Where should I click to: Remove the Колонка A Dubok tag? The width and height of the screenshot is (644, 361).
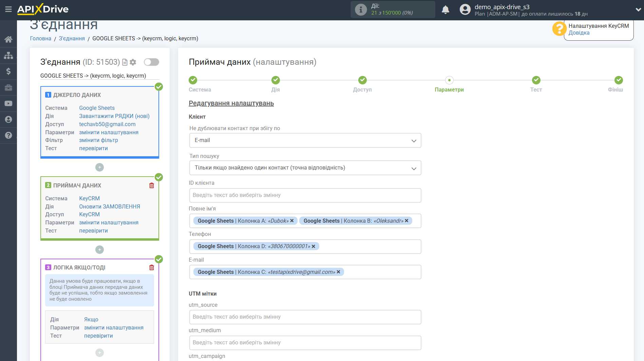point(292,221)
